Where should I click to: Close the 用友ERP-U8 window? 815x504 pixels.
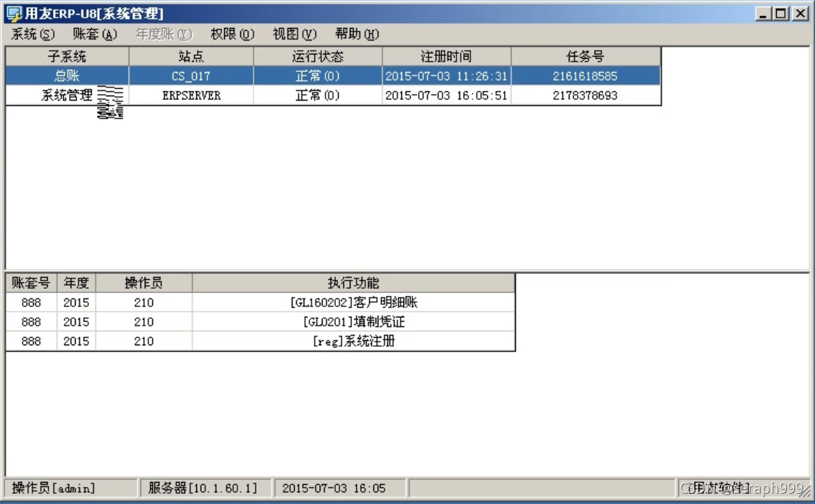(x=800, y=13)
